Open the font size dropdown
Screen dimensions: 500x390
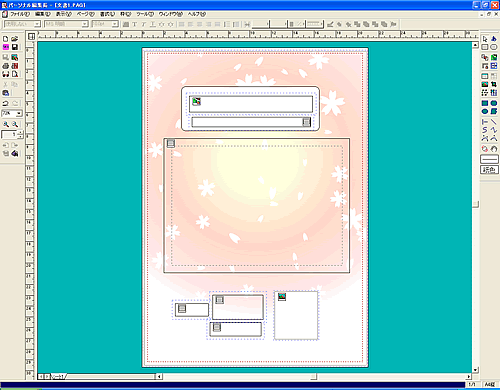point(115,24)
